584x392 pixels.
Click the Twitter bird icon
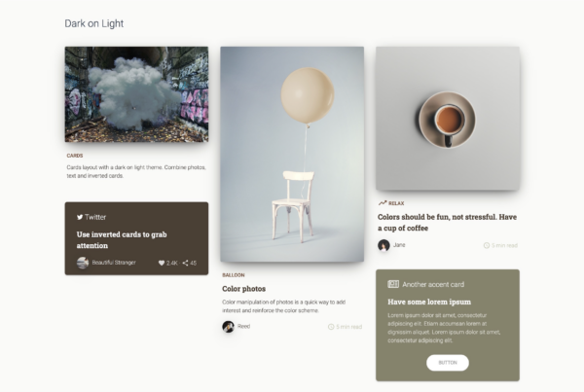[80, 217]
